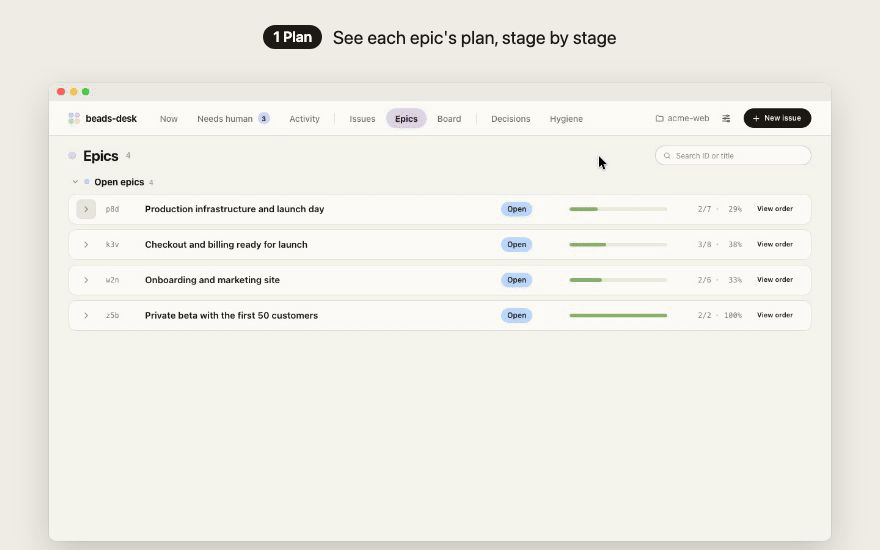Image resolution: width=880 pixels, height=550 pixels.
Task: Collapse the Open epics group
Action: (x=75, y=182)
